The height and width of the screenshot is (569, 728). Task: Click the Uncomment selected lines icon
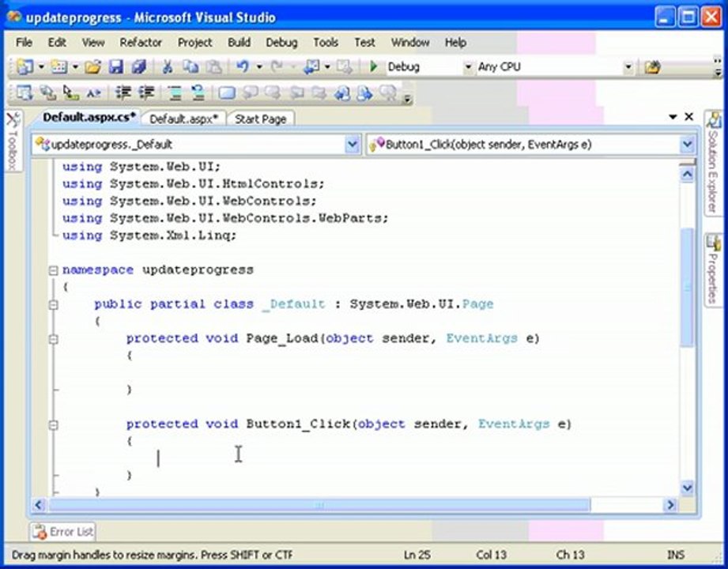[x=198, y=92]
